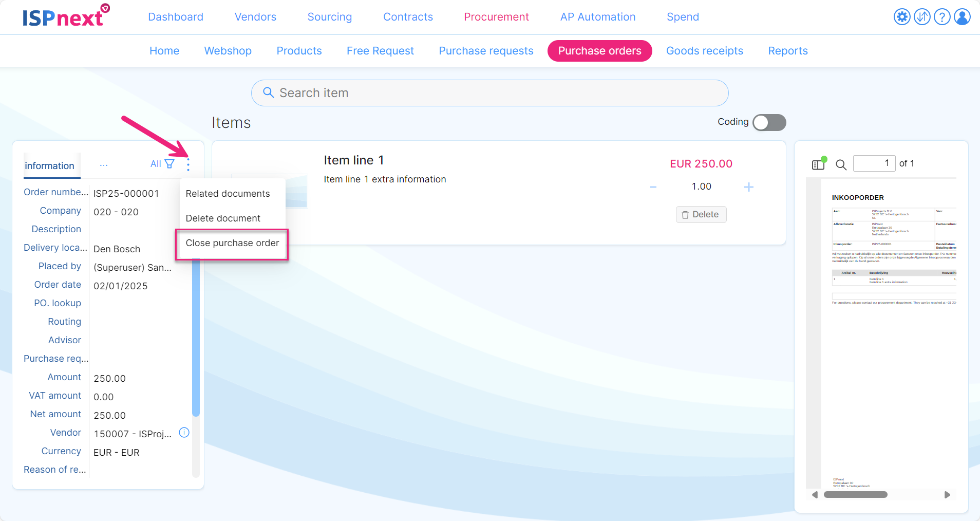980x521 pixels.
Task: Go to the Free Request tab
Action: click(380, 51)
